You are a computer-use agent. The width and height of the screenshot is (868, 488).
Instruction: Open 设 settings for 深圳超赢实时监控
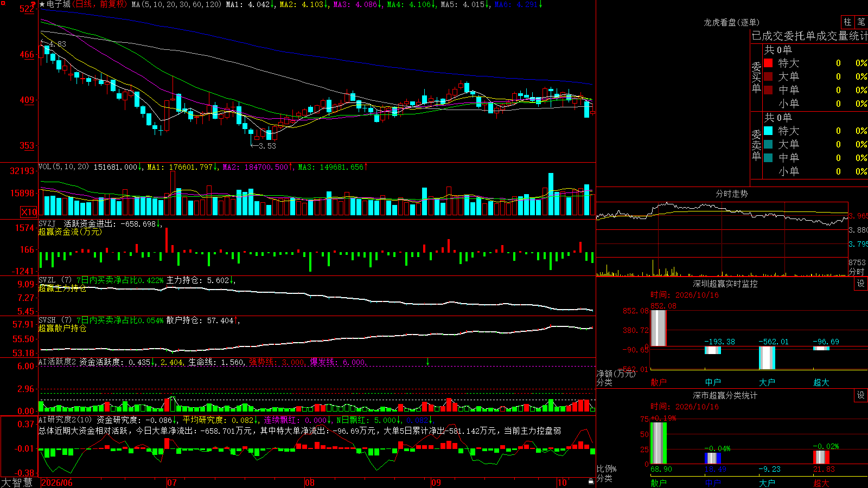861,284
